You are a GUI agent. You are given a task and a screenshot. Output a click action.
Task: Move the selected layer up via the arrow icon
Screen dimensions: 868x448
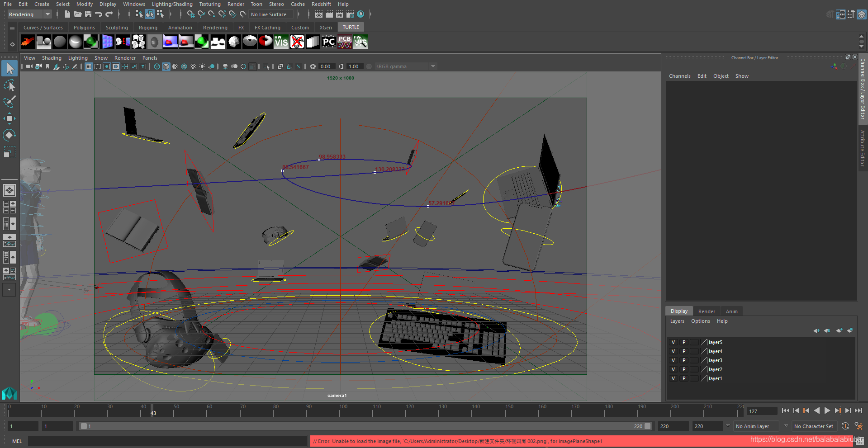pyautogui.click(x=816, y=330)
